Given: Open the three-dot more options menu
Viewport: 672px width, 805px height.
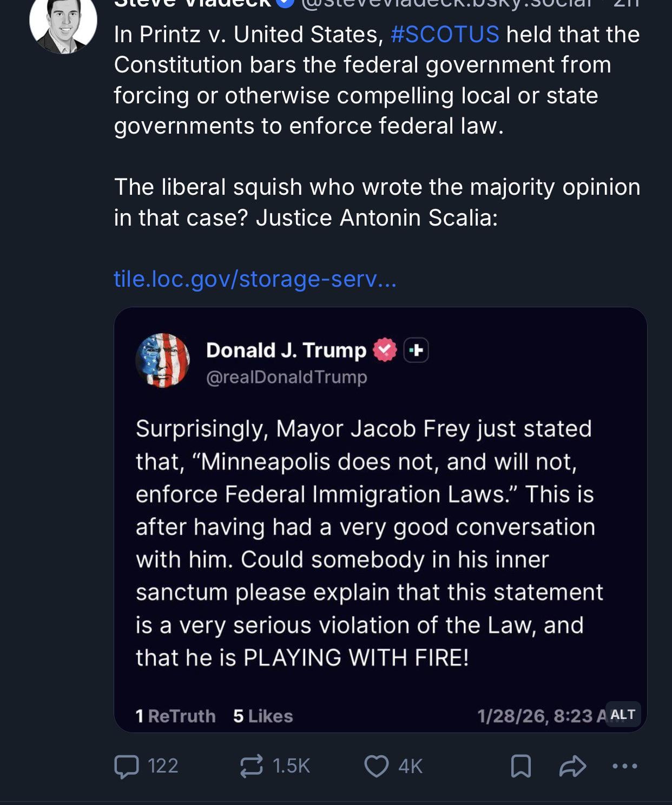Looking at the screenshot, I should [625, 766].
